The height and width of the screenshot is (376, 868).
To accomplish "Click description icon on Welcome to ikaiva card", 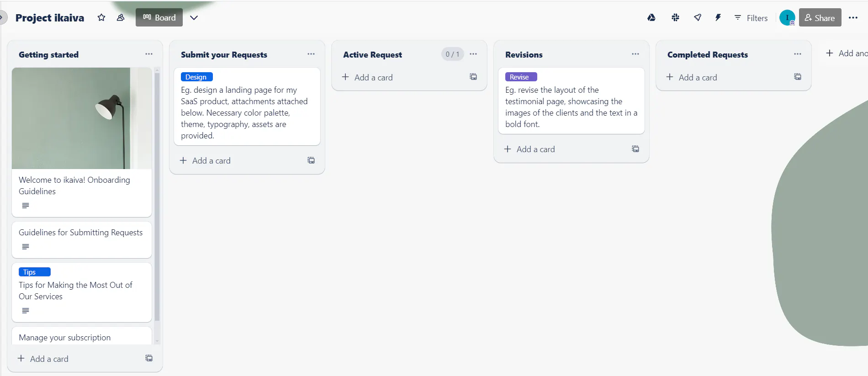I will 26,206.
